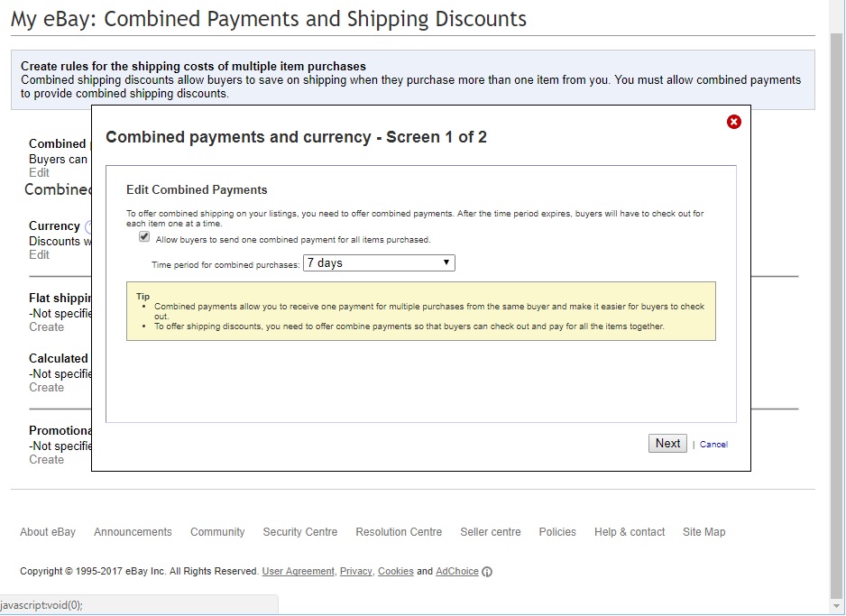Uncheck Allow buyers to send combined payment

144,237
